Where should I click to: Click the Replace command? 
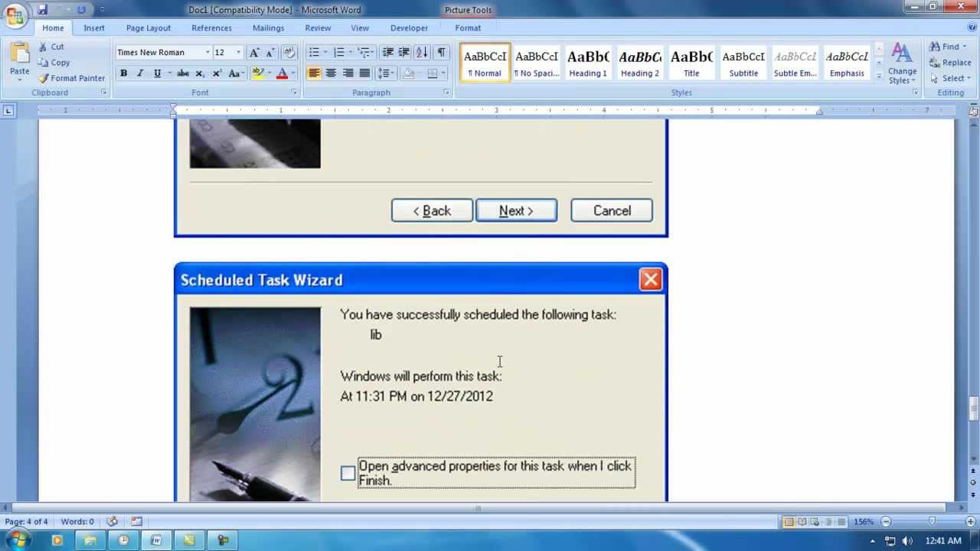point(950,63)
